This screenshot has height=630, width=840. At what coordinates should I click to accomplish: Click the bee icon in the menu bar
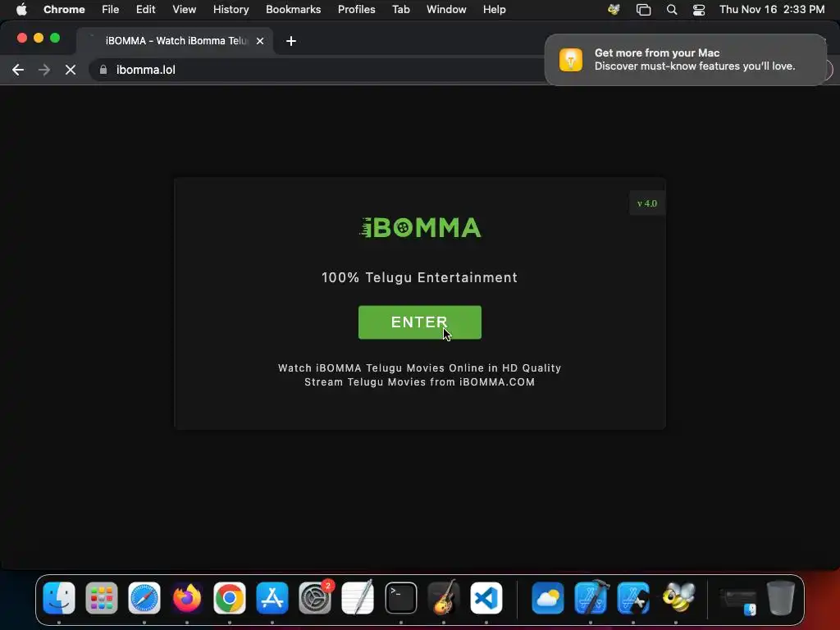tap(614, 9)
